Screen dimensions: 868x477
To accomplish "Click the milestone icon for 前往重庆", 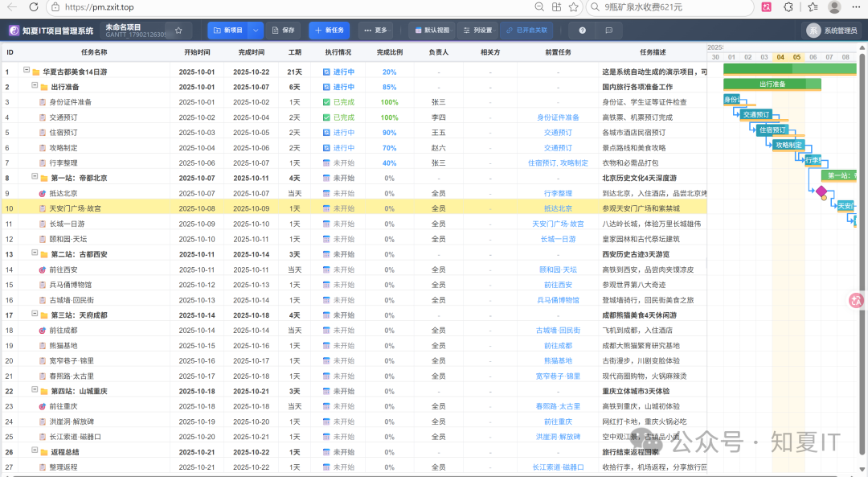I will tap(43, 406).
